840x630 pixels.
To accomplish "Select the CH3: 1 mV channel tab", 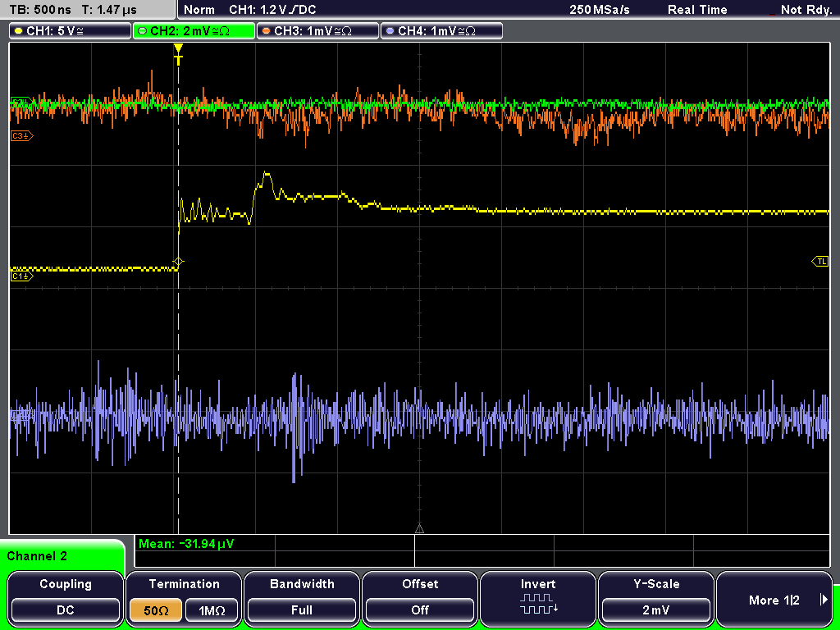I will pyautogui.click(x=317, y=31).
